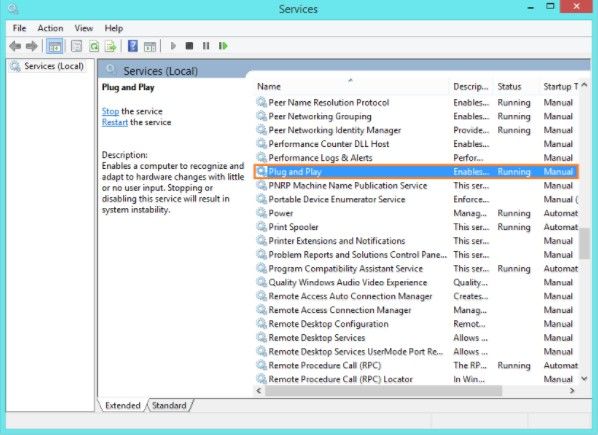The width and height of the screenshot is (598, 435).
Task: Click the Stop the service link
Action: (110, 111)
